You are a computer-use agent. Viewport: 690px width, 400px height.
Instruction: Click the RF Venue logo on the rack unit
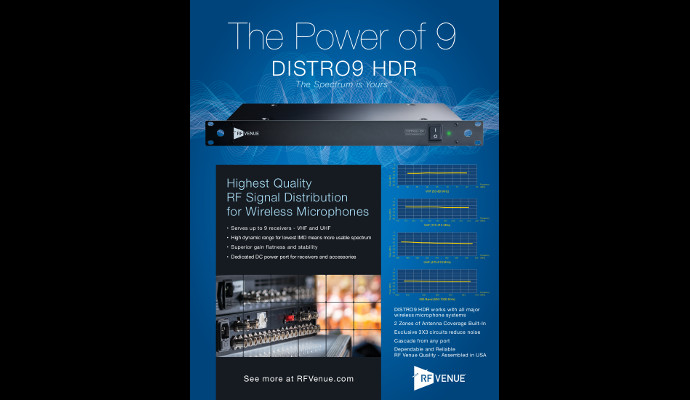coord(246,133)
